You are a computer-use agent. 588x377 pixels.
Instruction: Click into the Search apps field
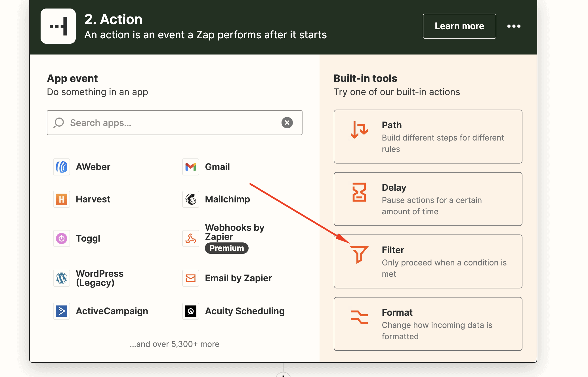pos(175,123)
